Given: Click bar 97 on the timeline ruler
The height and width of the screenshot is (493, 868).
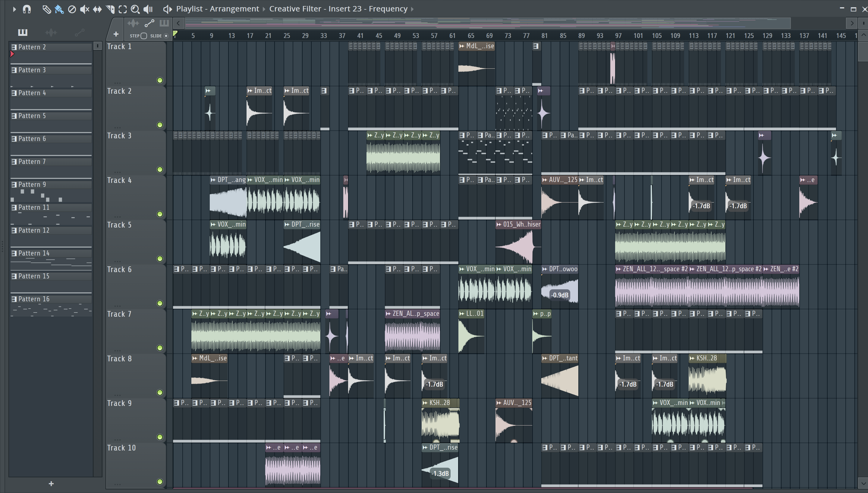Looking at the screenshot, I should (x=618, y=36).
